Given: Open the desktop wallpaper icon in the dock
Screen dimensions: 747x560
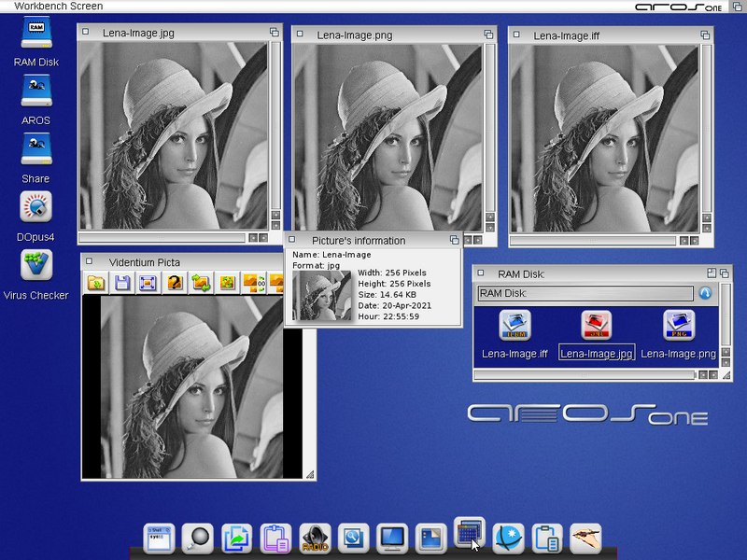Looking at the screenshot, I should pos(430,539).
